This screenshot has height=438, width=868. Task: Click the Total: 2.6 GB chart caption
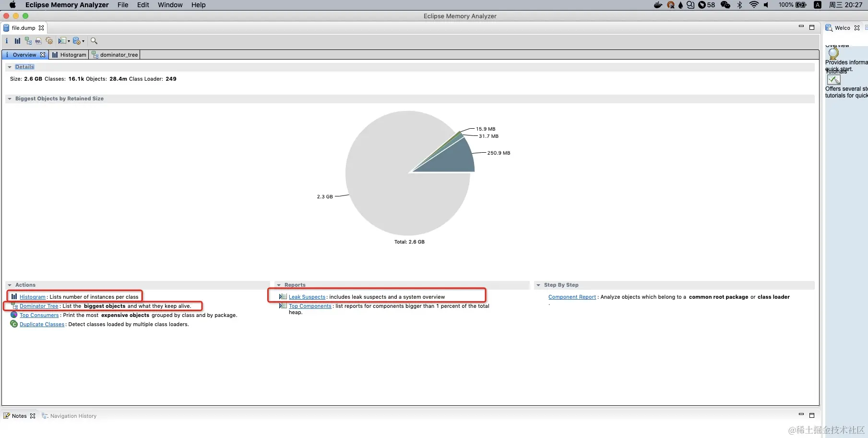coord(409,242)
